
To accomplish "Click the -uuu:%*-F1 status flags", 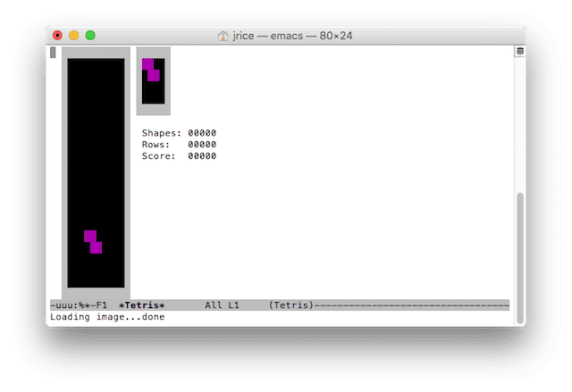I will (x=79, y=305).
